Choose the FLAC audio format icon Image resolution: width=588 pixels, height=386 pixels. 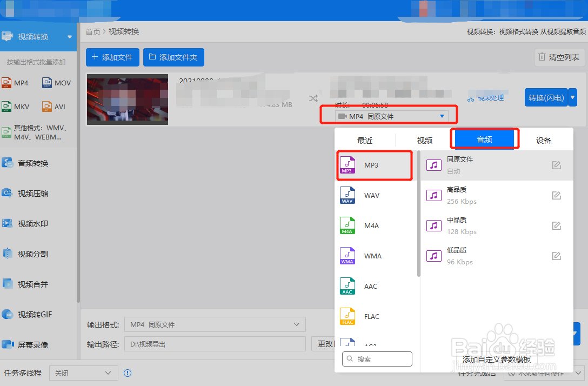click(x=348, y=316)
